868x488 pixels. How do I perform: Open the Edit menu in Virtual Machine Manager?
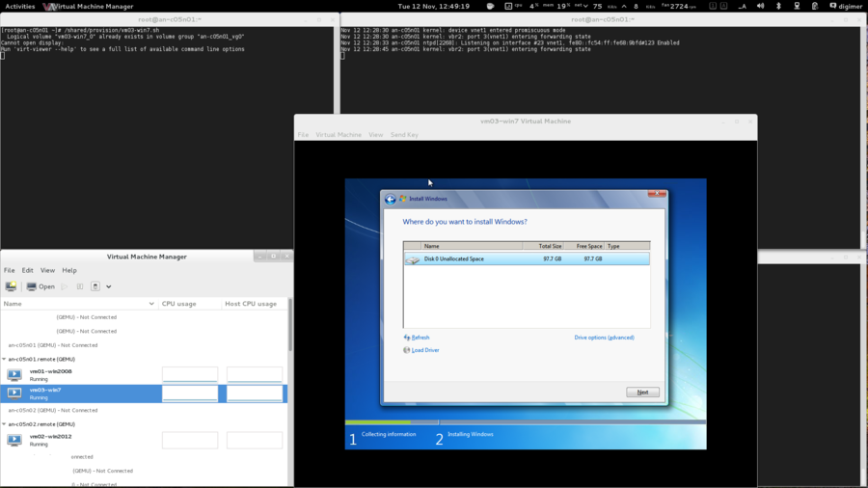click(27, 271)
